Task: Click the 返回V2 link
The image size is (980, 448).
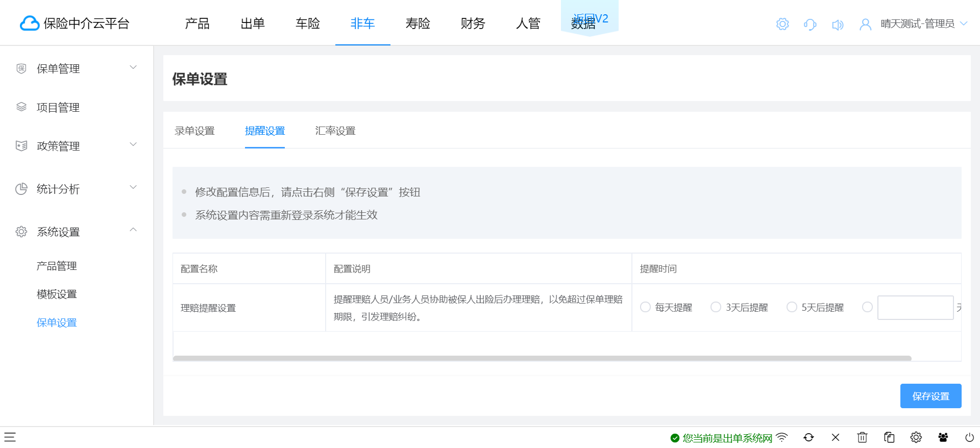Action: pyautogui.click(x=591, y=18)
